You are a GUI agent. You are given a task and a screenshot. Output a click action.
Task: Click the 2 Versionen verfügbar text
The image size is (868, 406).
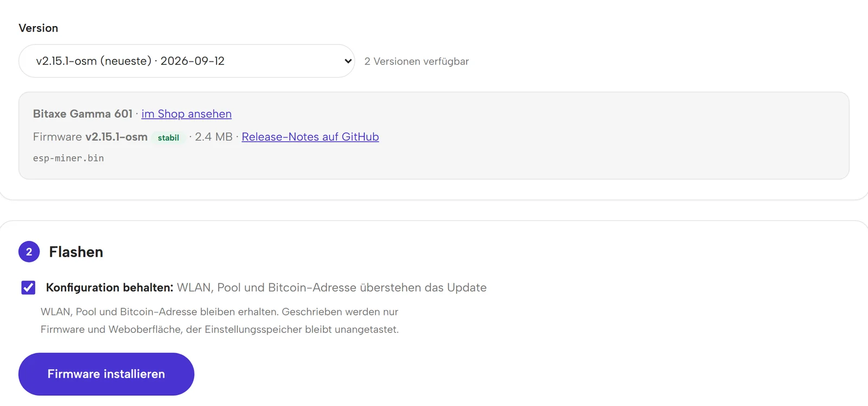point(417,61)
